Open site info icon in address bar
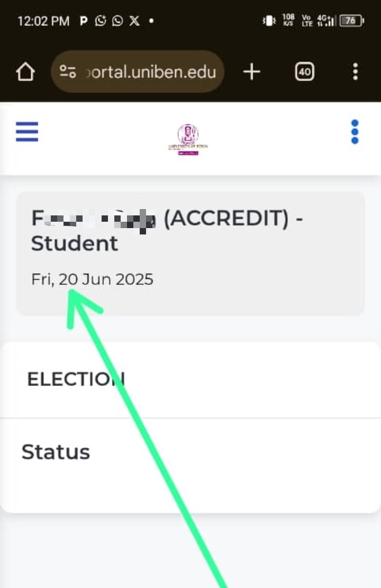 tap(68, 71)
